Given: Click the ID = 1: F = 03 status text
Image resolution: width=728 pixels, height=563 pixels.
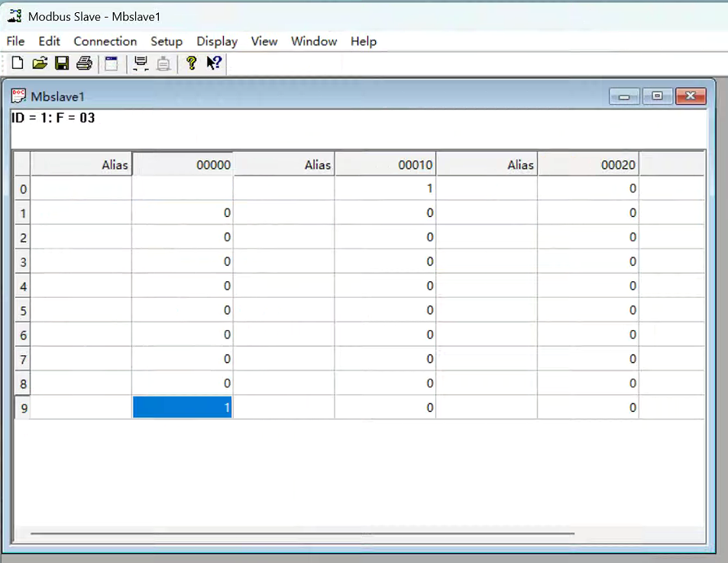Looking at the screenshot, I should pos(53,118).
